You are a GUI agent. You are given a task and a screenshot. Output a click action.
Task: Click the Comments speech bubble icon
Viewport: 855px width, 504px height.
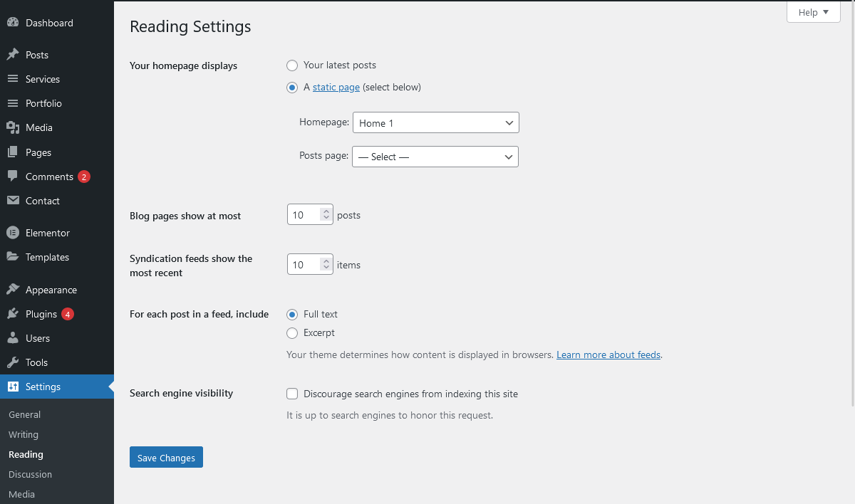click(x=13, y=177)
